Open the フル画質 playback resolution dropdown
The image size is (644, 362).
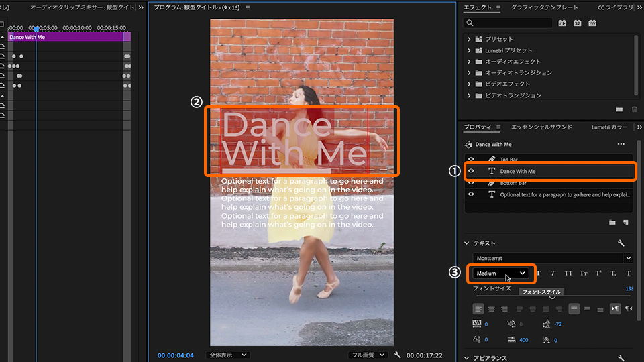[368, 355]
